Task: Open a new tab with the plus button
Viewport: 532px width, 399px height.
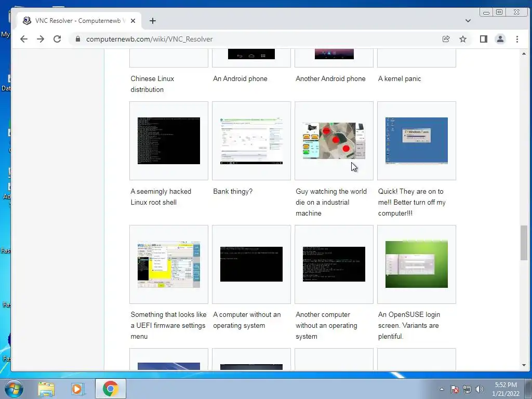Action: click(153, 21)
